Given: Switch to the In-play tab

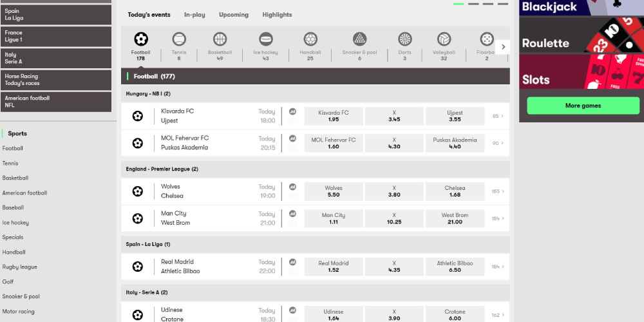Looking at the screenshot, I should pos(194,15).
